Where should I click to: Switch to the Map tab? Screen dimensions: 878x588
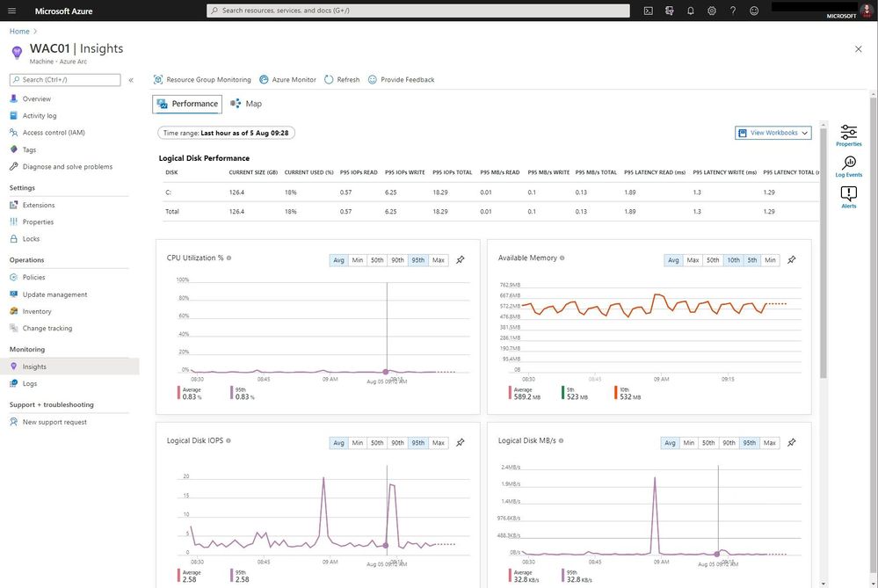pyautogui.click(x=246, y=105)
